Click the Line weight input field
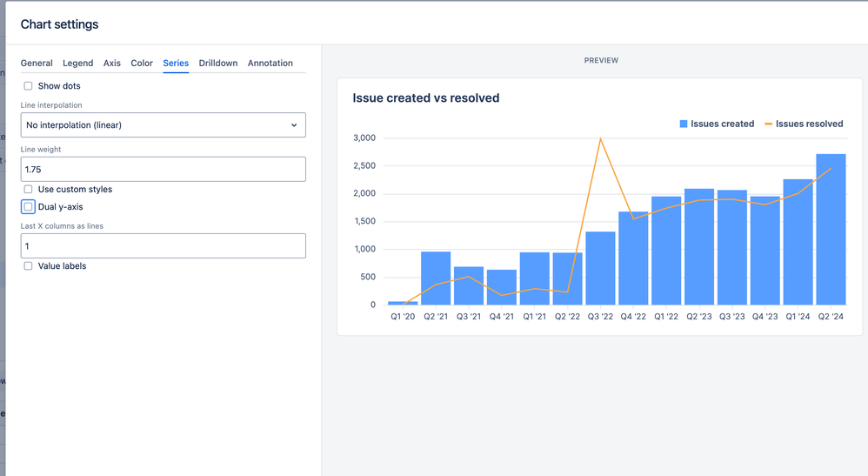Viewport: 868px width, 476px height. 164,169
